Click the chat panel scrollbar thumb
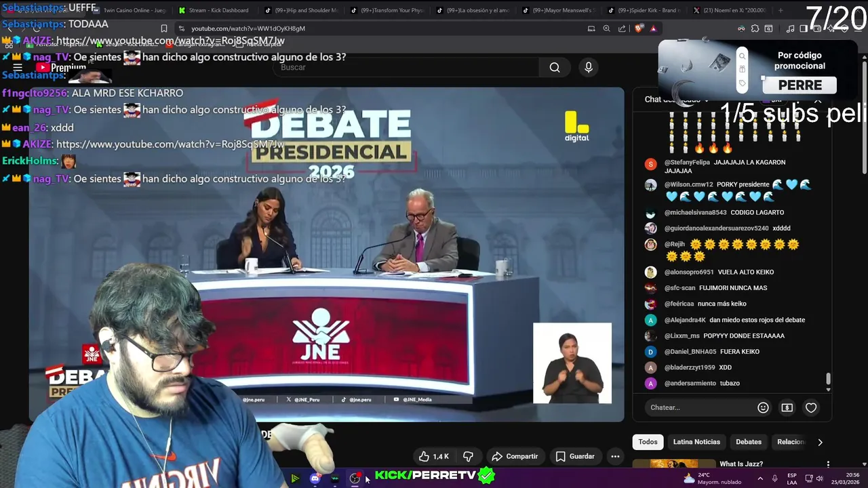Viewport: 868px width, 488px height. 828,380
